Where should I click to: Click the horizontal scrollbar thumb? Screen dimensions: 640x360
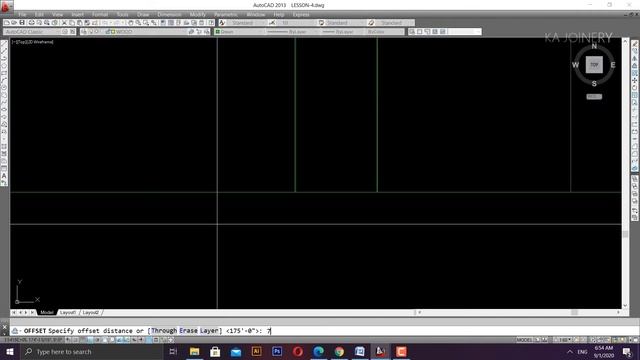pos(574,312)
